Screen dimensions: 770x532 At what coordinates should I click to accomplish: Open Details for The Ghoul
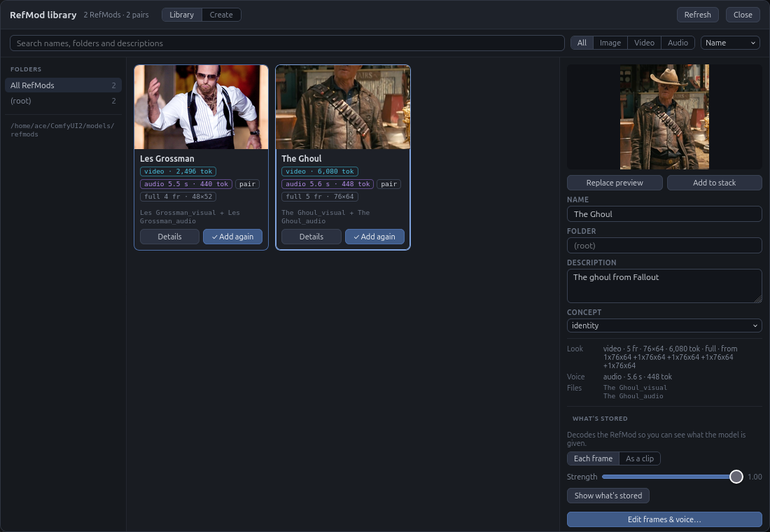(x=311, y=237)
